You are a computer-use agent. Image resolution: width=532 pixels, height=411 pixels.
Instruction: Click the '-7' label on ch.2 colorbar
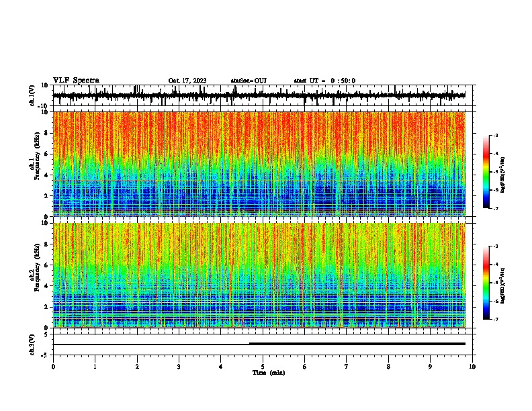tap(495, 319)
